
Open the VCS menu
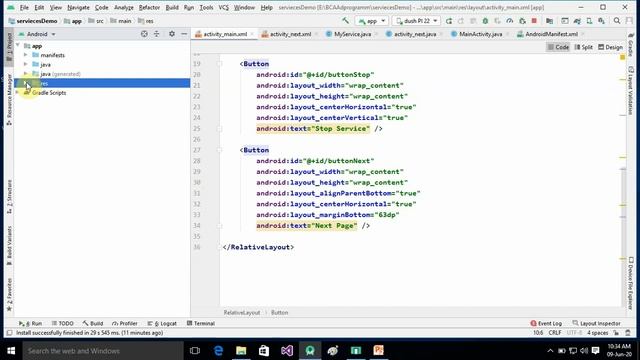(x=223, y=7)
